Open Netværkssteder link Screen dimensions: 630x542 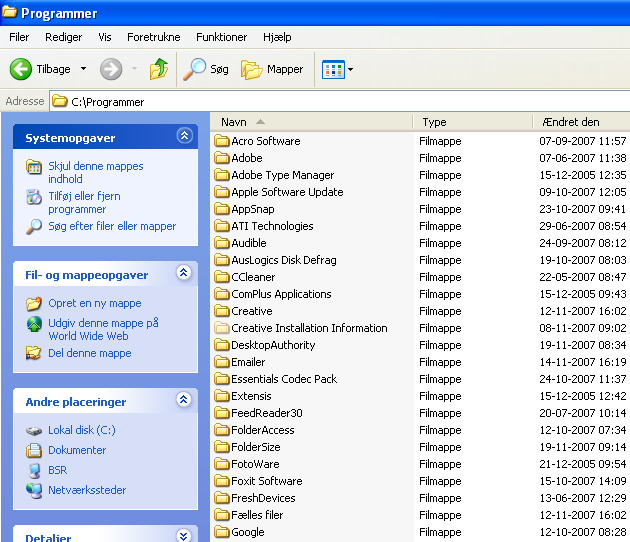coord(87,490)
